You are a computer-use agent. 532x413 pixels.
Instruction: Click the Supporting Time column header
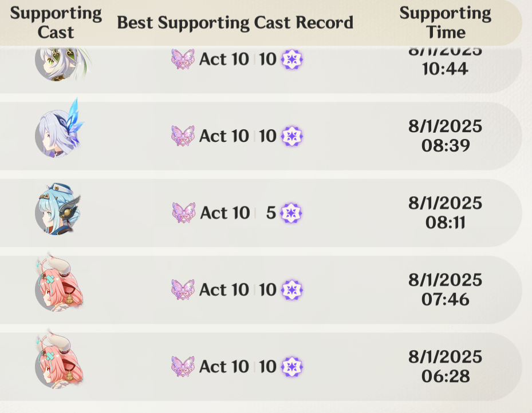point(445,23)
